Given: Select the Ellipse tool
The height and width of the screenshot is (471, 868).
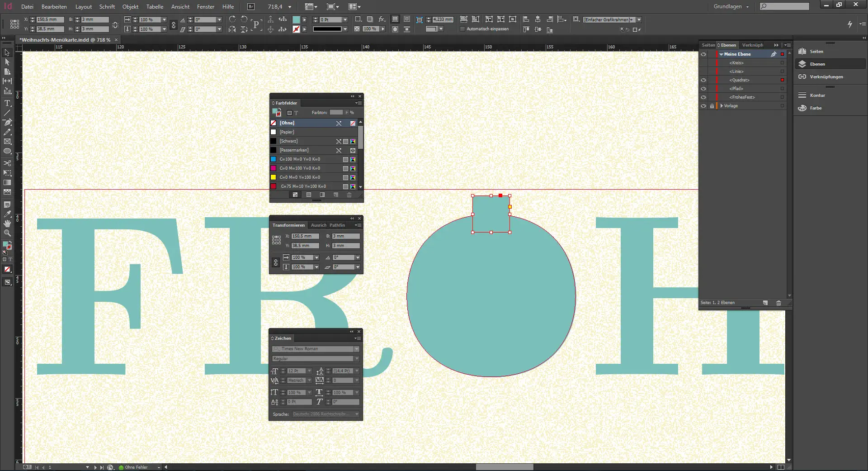Looking at the screenshot, I should [7, 151].
